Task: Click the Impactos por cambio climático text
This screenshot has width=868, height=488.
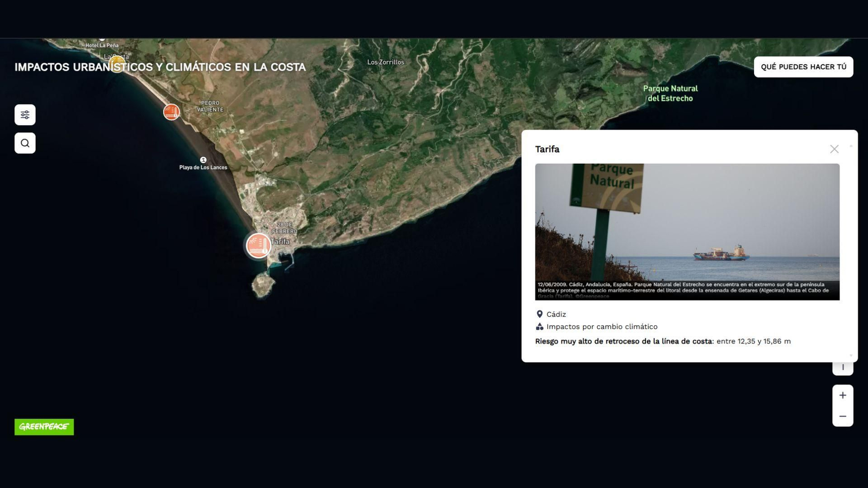Action: click(x=602, y=326)
